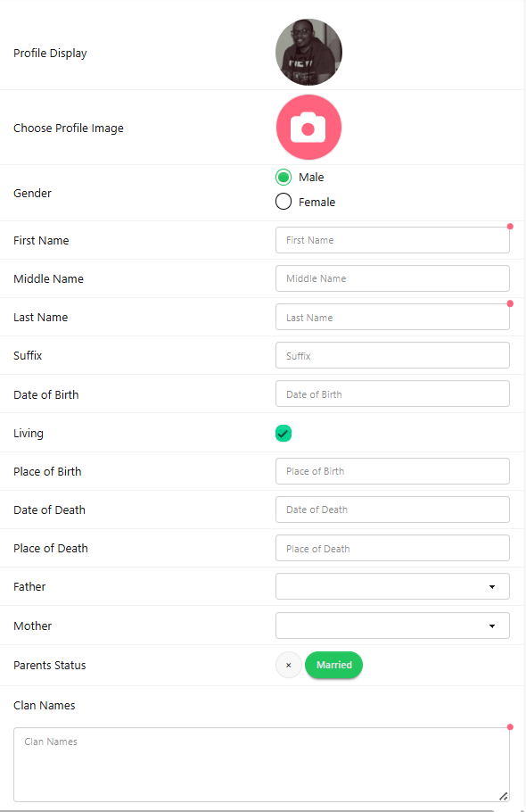
Task: Choose the Married status button
Action: (334, 665)
